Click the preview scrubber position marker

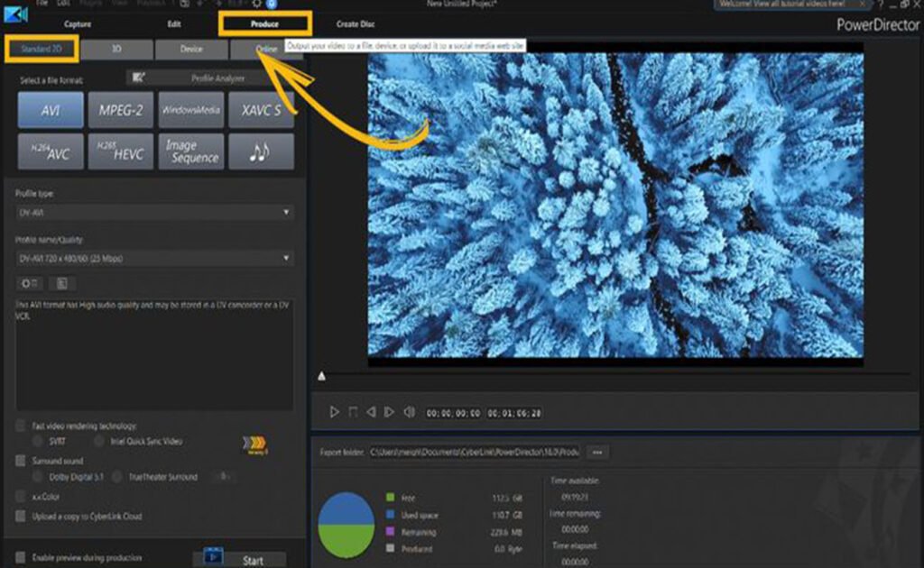tap(322, 376)
